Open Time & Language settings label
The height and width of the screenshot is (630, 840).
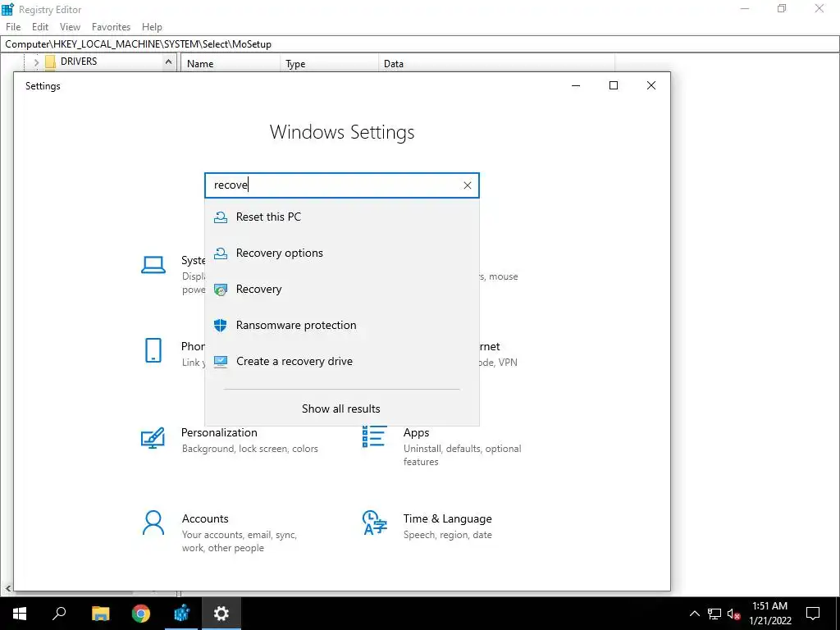pyautogui.click(x=447, y=518)
